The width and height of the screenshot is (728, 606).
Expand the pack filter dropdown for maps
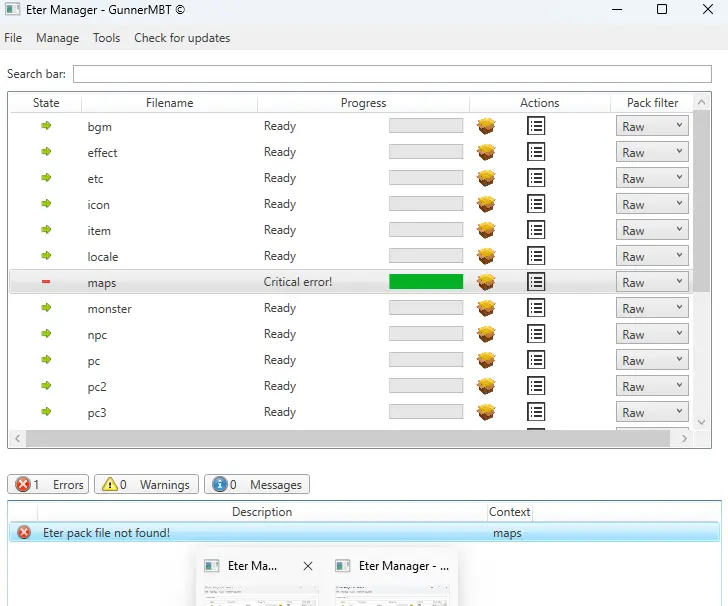(652, 282)
